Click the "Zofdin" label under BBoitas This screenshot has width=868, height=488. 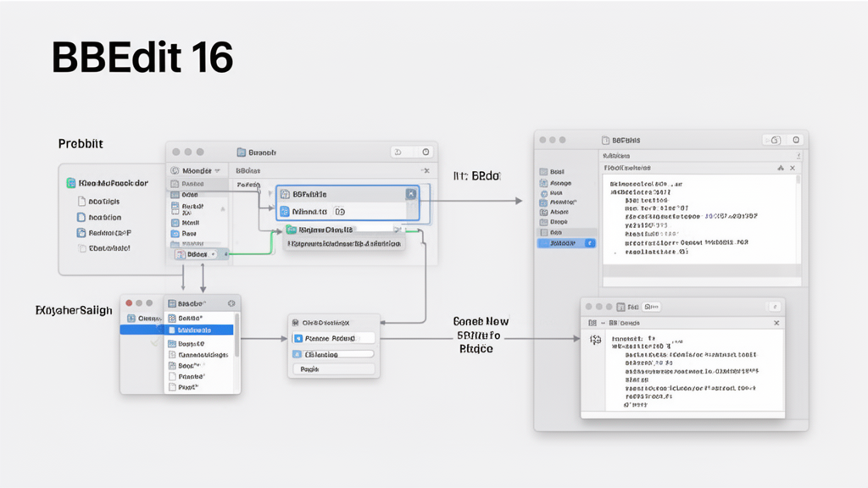click(x=248, y=185)
